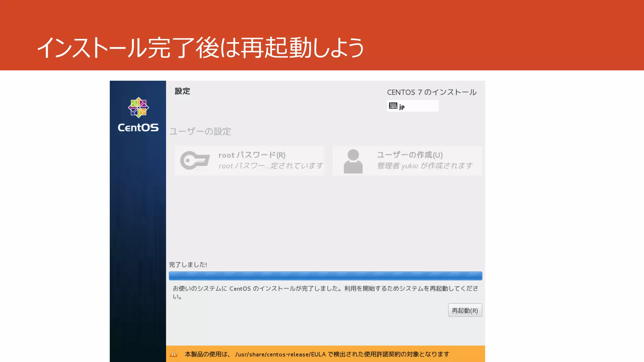Open the root パスワード(R) setting
The height and width of the screenshot is (362, 644).
point(249,161)
